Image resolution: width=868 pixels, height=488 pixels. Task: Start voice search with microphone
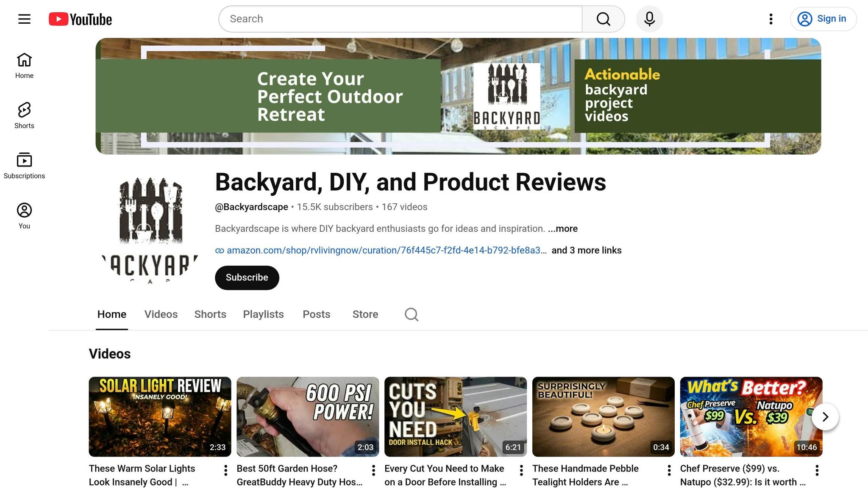click(649, 19)
